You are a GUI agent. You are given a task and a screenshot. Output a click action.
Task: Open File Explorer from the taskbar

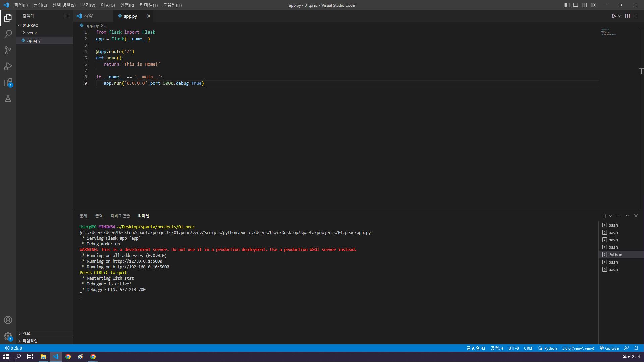[43, 357]
